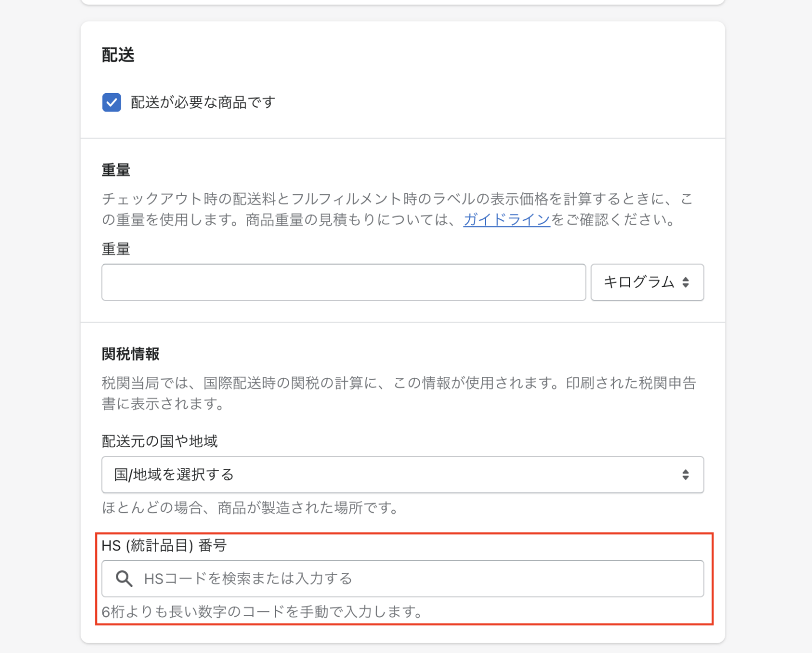Click the 税関当局では description paragraph
Screen dimensions: 812x653
click(x=399, y=393)
